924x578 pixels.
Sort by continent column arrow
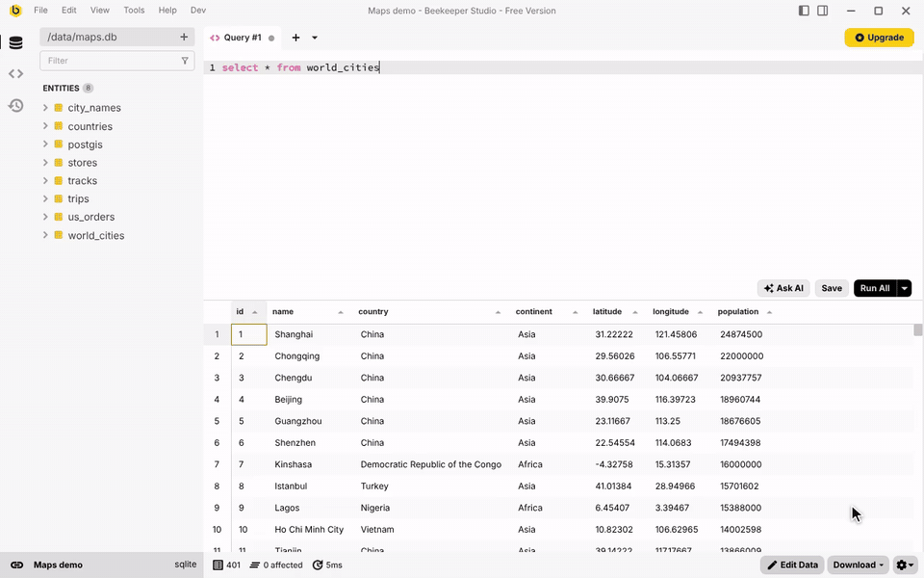576,312
